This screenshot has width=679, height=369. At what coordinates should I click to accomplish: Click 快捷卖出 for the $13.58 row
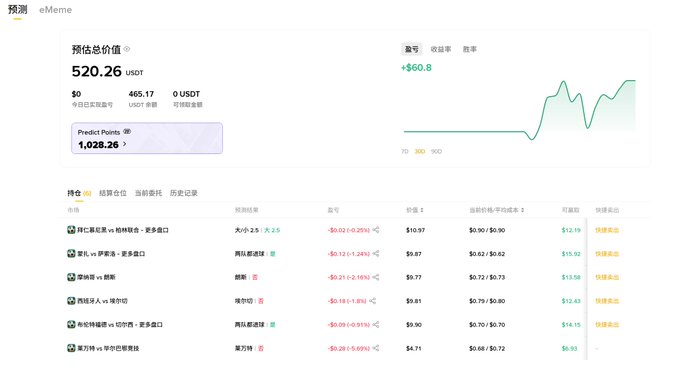point(607,277)
